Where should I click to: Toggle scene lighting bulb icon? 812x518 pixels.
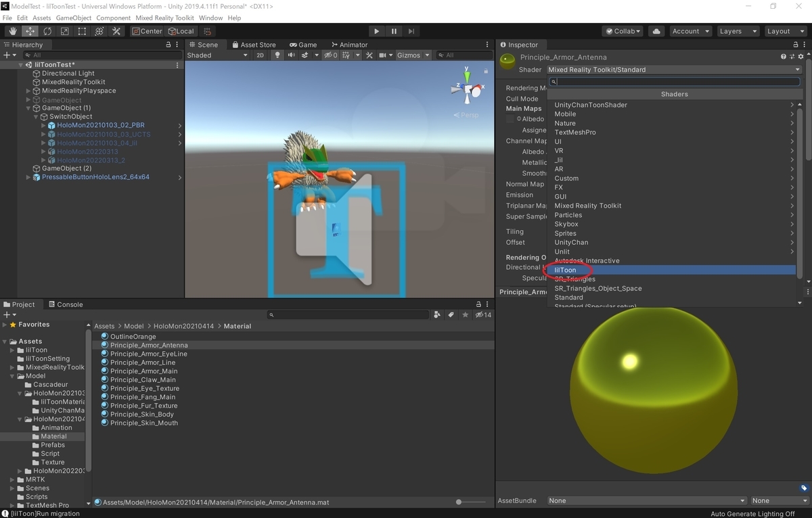pos(277,55)
